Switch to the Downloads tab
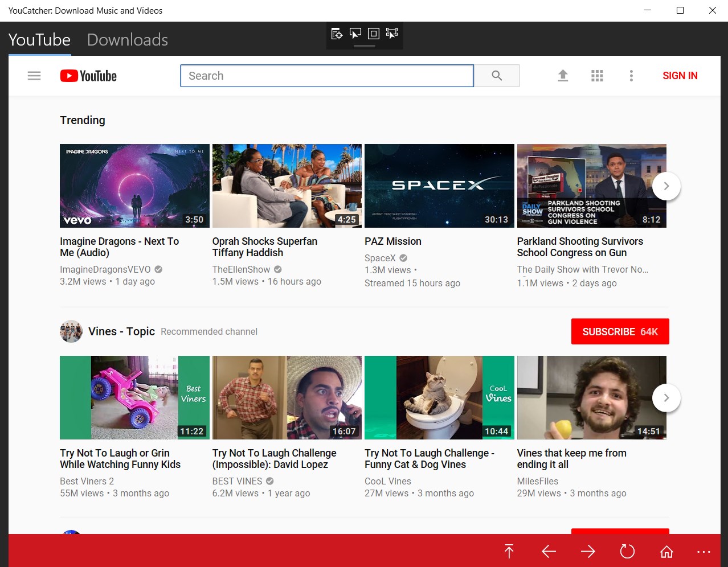The image size is (728, 567). click(x=127, y=39)
